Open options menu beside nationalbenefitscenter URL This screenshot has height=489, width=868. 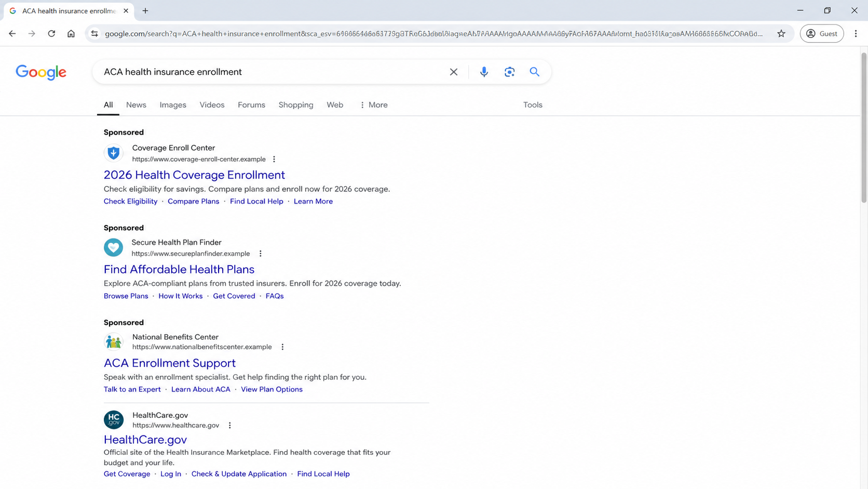[x=282, y=347]
